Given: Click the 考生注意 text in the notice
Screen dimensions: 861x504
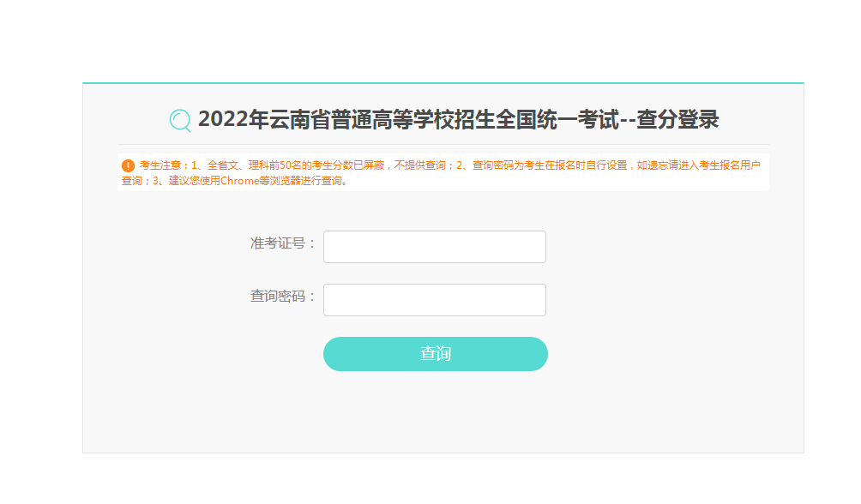Looking at the screenshot, I should click(160, 165).
